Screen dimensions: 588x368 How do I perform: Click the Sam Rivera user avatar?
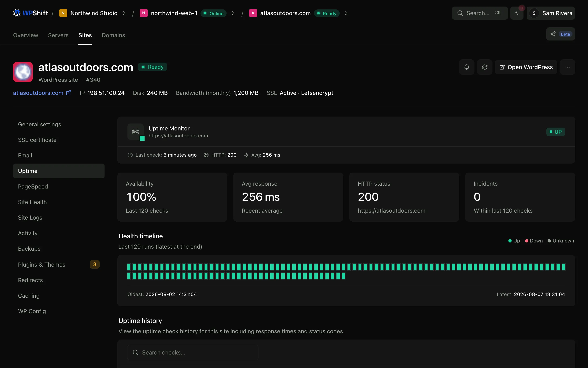(x=534, y=13)
